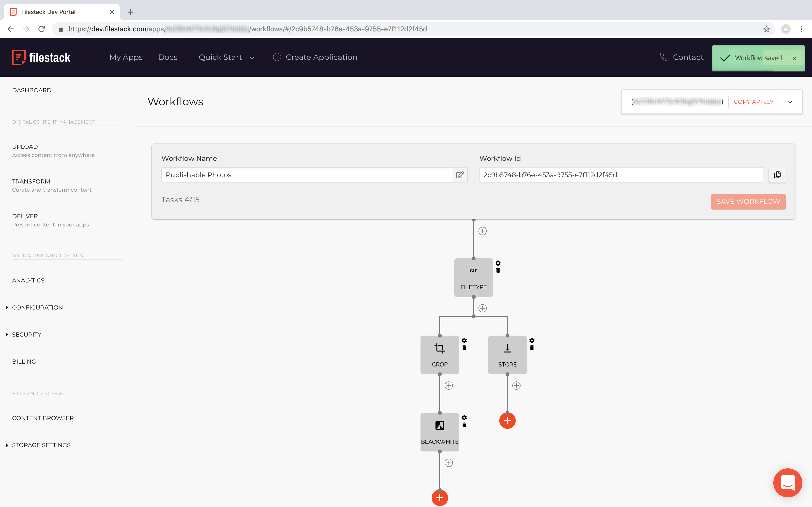
Task: Open settings gear for FILETYPE task
Action: [498, 263]
